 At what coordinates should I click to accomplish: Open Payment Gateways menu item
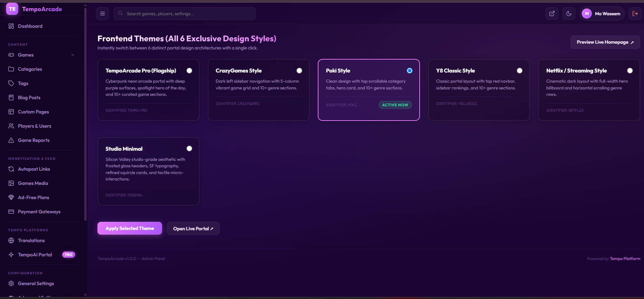coord(42,212)
